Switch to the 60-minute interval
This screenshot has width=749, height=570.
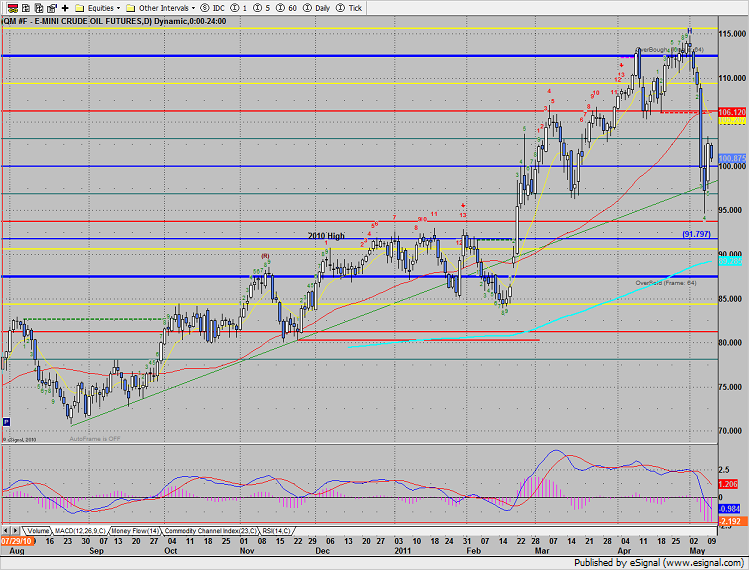(286, 8)
